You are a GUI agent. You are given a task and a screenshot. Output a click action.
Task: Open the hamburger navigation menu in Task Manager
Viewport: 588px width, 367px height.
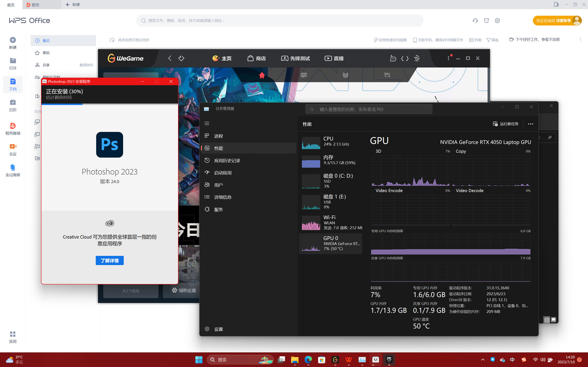(x=207, y=123)
